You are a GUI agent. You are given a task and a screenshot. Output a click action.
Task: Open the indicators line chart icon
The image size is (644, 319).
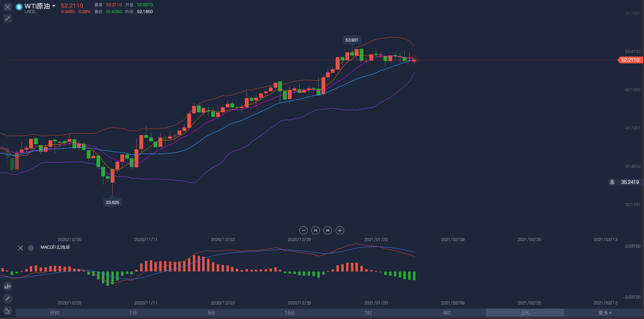coord(8,310)
